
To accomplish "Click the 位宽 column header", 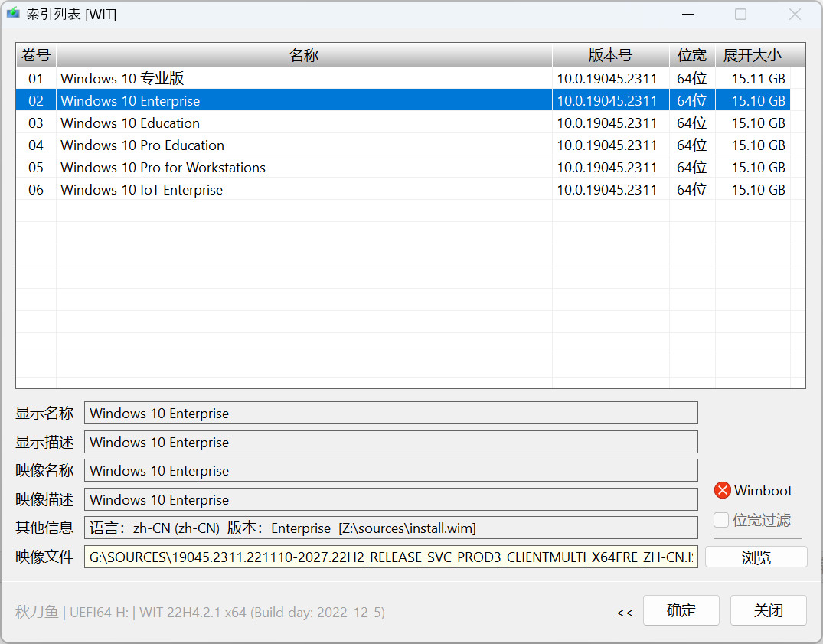I will [692, 55].
